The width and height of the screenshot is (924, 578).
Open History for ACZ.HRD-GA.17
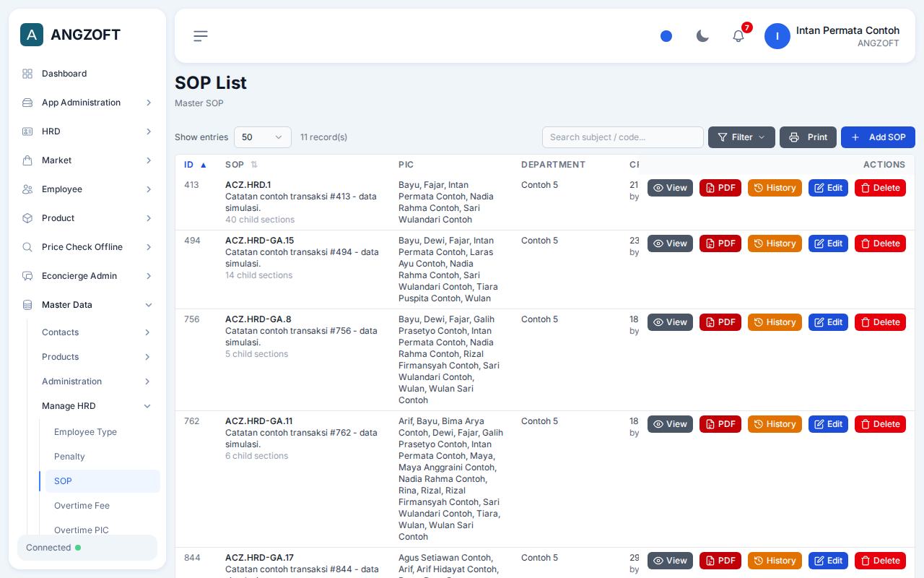point(775,561)
